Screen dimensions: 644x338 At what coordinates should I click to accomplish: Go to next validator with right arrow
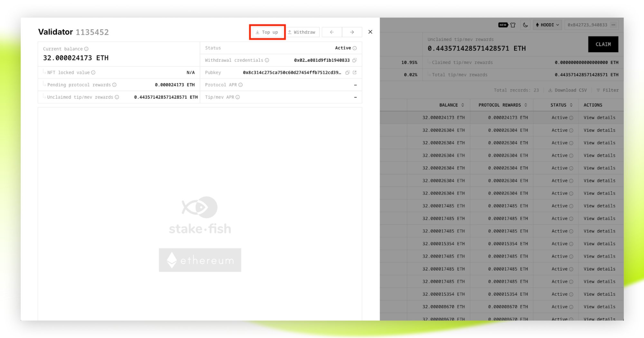352,32
